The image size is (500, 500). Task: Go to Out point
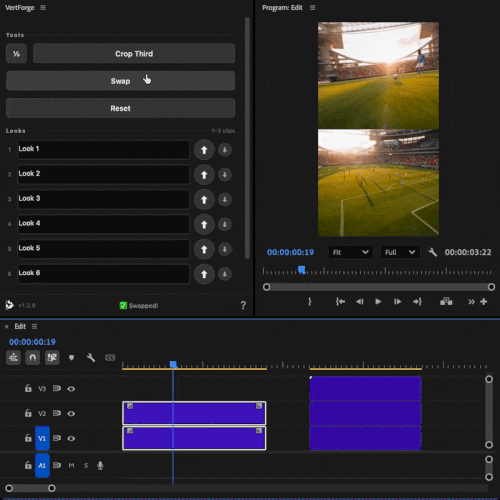(417, 302)
